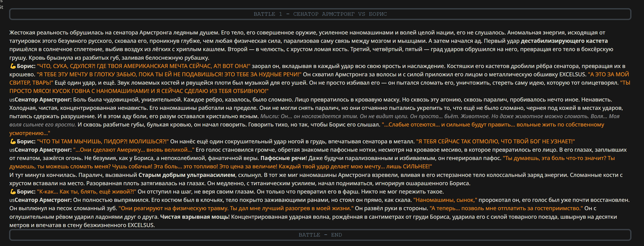Click the quote "Ты думаешь, эта боль что-то значит?"
Viewport: 644px width, 246px height.
click(554, 158)
